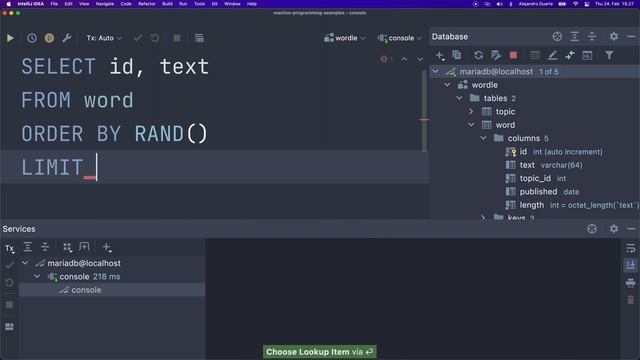Image resolution: width=640 pixels, height=360 pixels.
Task: Select the published date column
Action: [x=542, y=191]
